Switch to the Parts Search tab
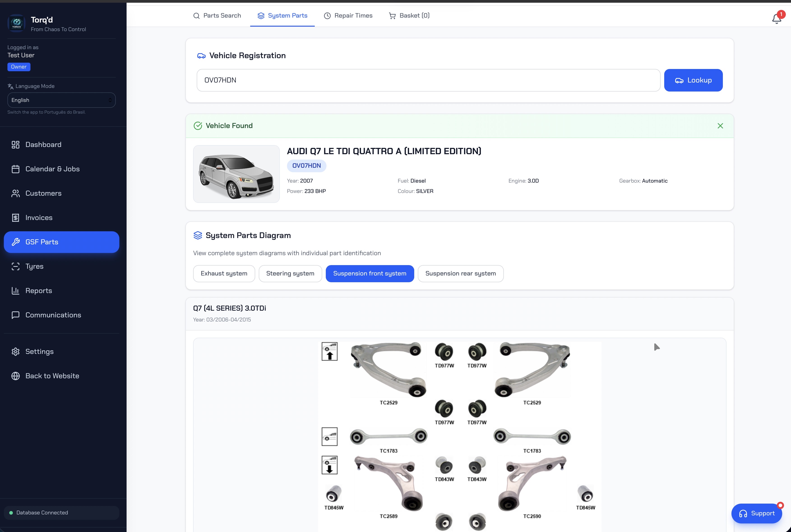791x532 pixels. tap(217, 16)
